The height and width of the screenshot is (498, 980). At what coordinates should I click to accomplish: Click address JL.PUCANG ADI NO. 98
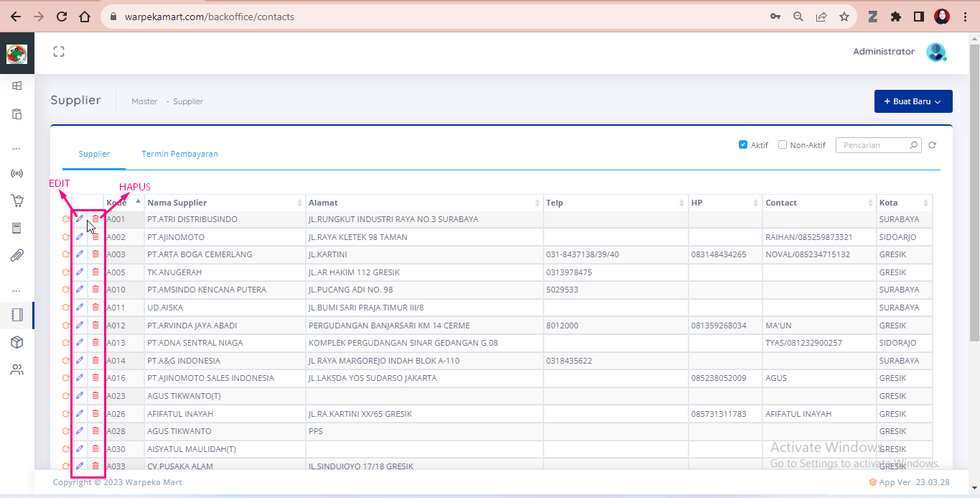point(351,290)
